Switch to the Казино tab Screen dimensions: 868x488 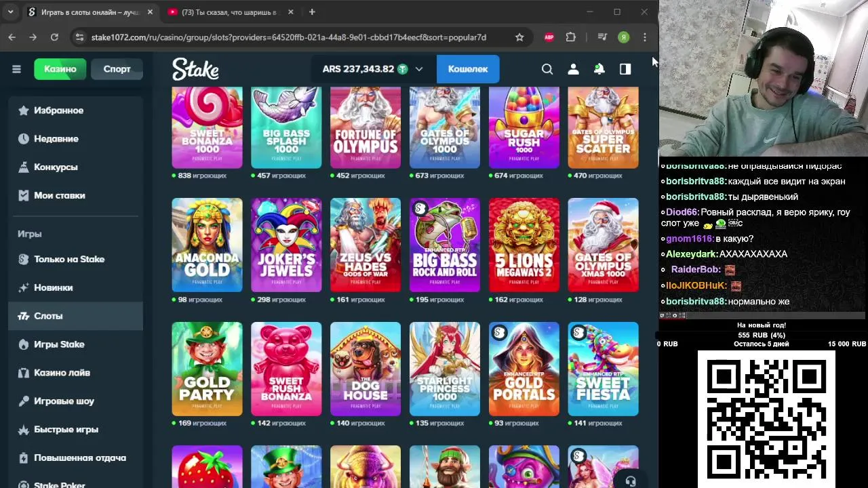click(x=60, y=69)
